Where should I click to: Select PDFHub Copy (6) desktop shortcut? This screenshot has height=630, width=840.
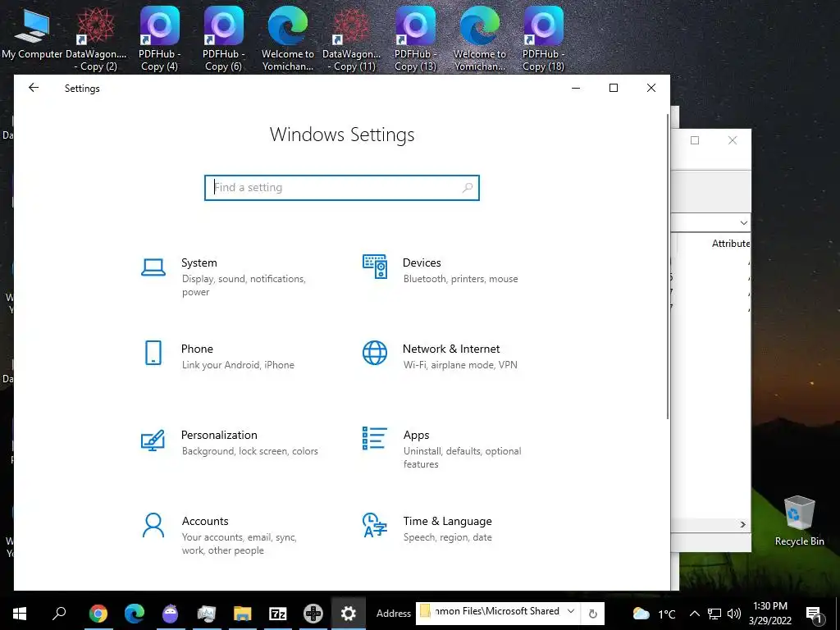point(223,39)
